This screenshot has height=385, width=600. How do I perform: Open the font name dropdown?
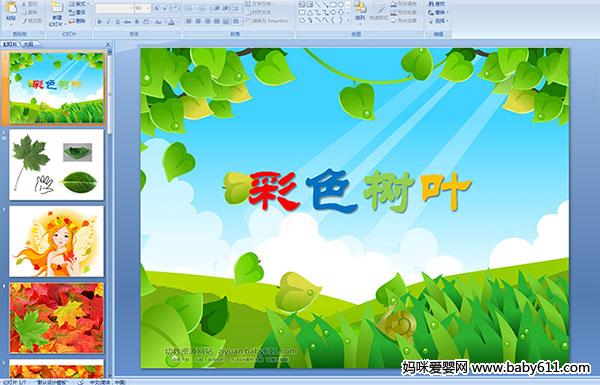click(114, 8)
